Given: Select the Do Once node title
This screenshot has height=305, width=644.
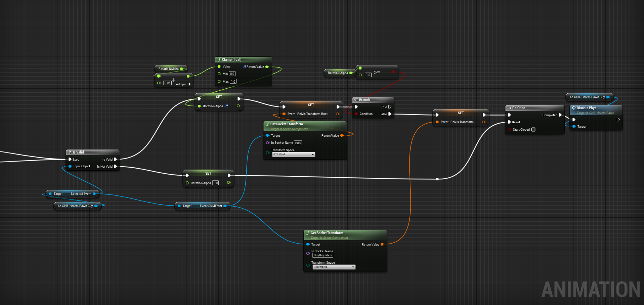Looking at the screenshot, I should (x=518, y=108).
